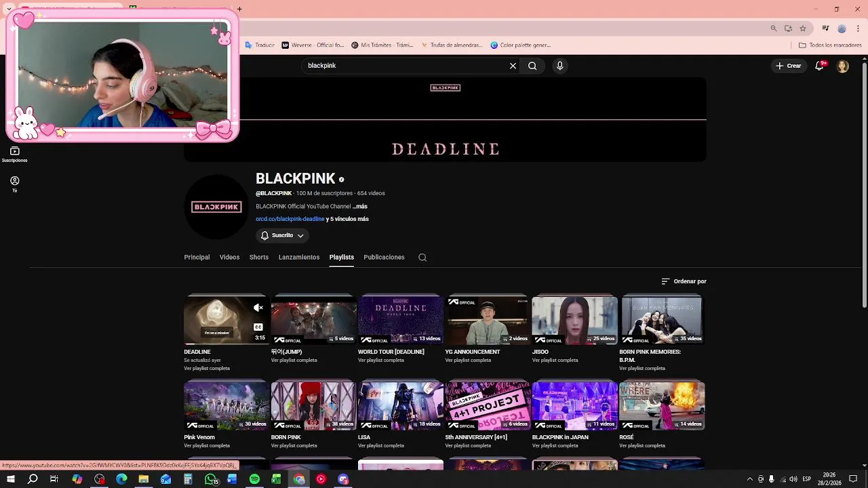
Task: Click 'Ver playlist completa' under JISOO
Action: point(555,361)
